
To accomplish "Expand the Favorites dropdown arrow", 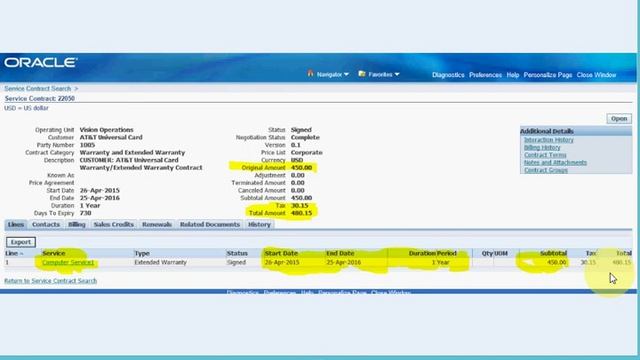I will [x=397, y=75].
